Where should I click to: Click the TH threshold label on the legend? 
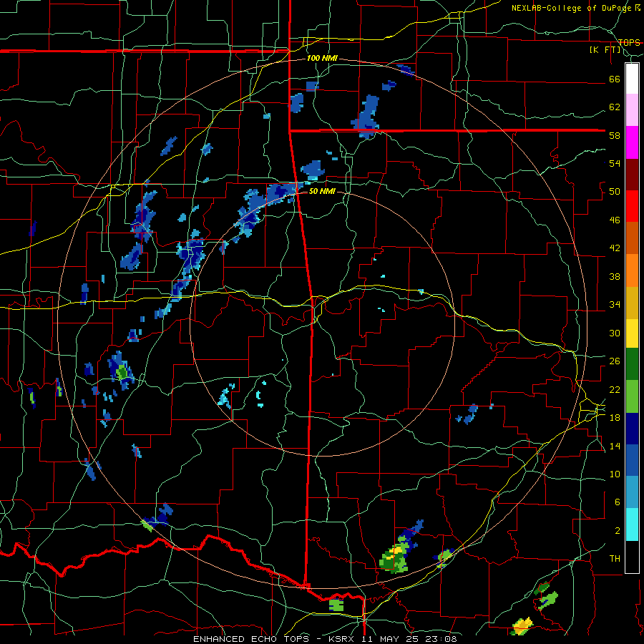pyautogui.click(x=615, y=559)
